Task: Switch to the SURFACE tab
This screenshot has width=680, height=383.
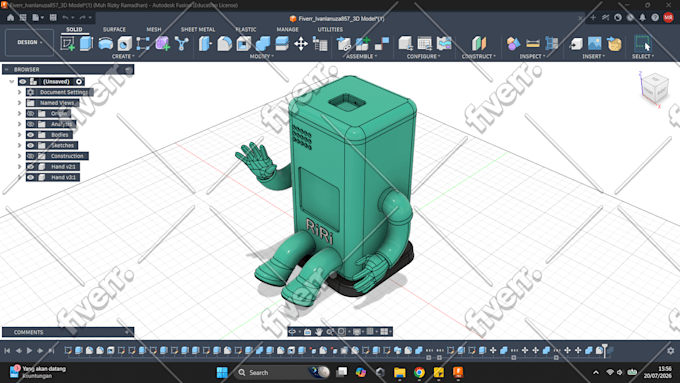Action: pyautogui.click(x=114, y=29)
